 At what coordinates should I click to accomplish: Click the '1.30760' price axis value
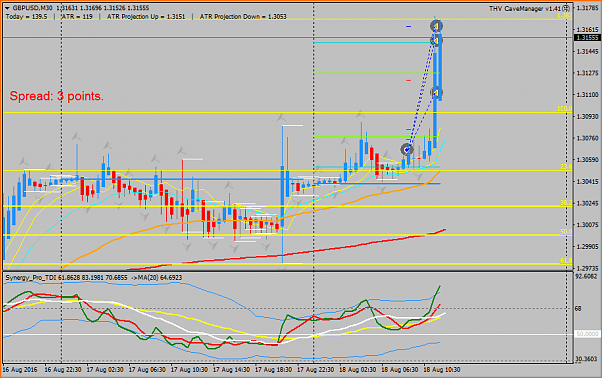[x=587, y=138]
